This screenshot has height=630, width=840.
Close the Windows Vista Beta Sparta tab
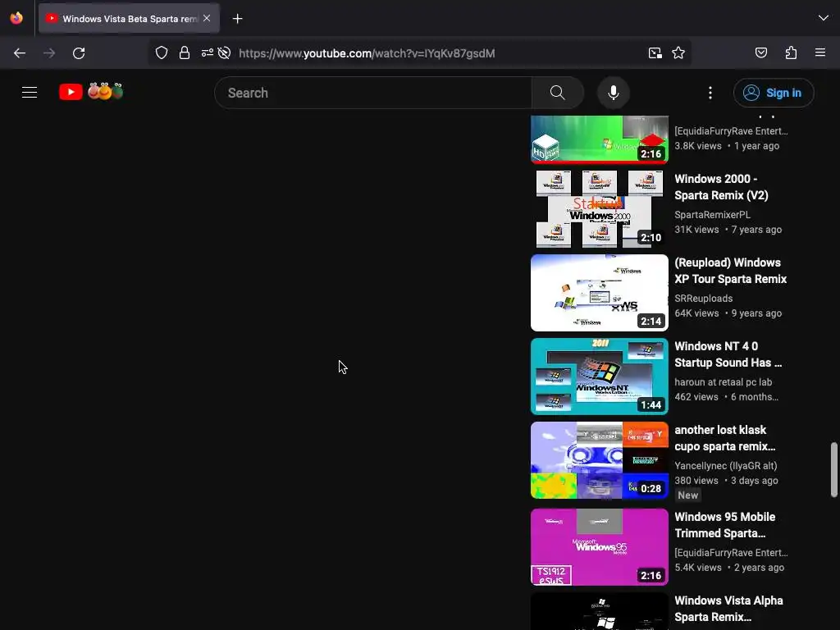tap(207, 18)
